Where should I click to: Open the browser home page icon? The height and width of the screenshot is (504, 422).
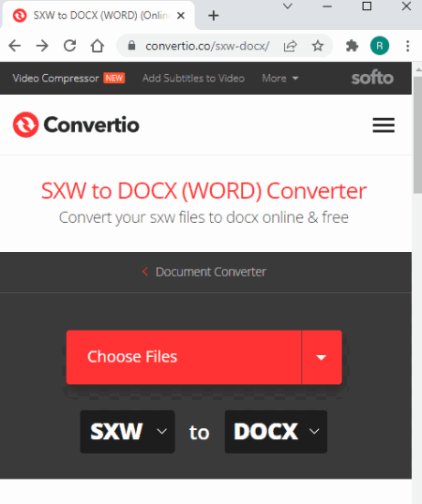pos(98,46)
